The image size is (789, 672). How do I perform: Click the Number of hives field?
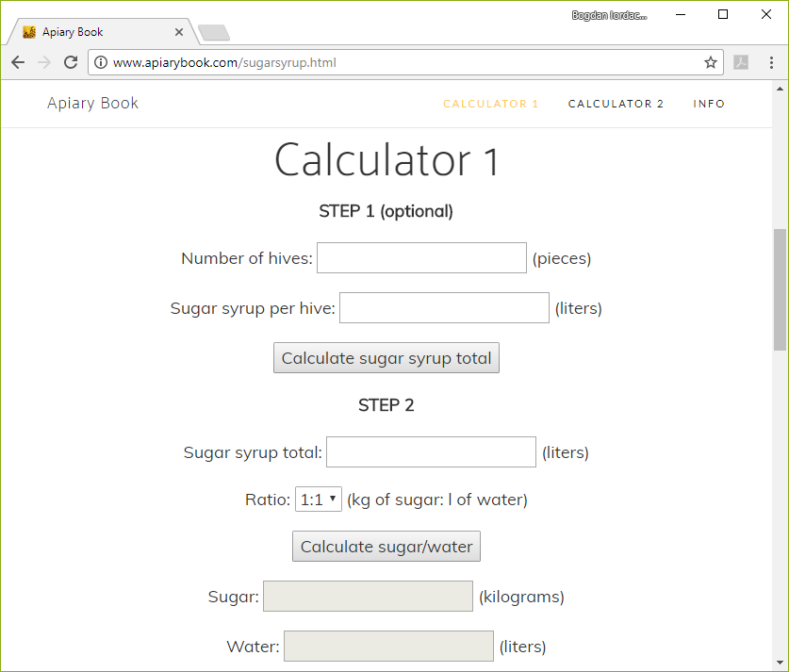421,257
